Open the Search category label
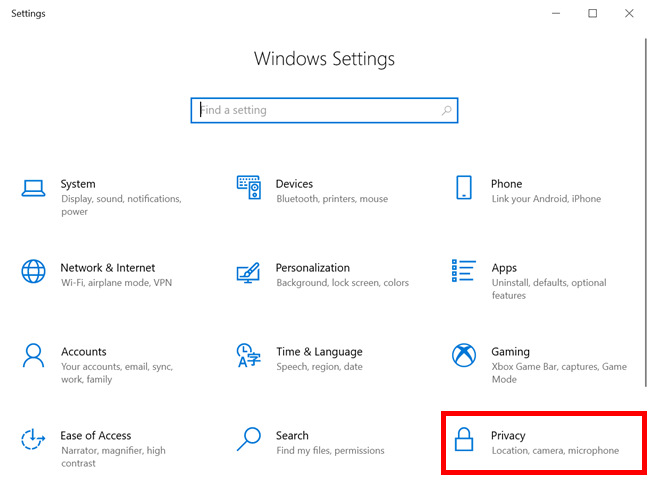Viewport: 648px width, 479px height. [x=292, y=436]
